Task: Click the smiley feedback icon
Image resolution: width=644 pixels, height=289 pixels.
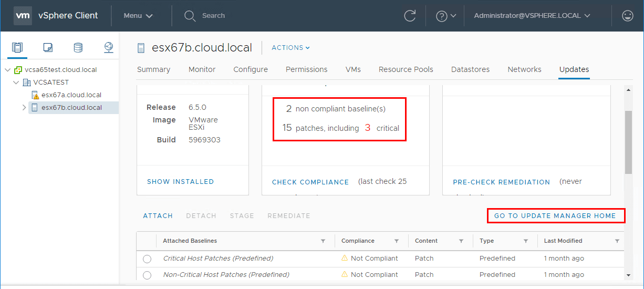Action: (x=627, y=16)
